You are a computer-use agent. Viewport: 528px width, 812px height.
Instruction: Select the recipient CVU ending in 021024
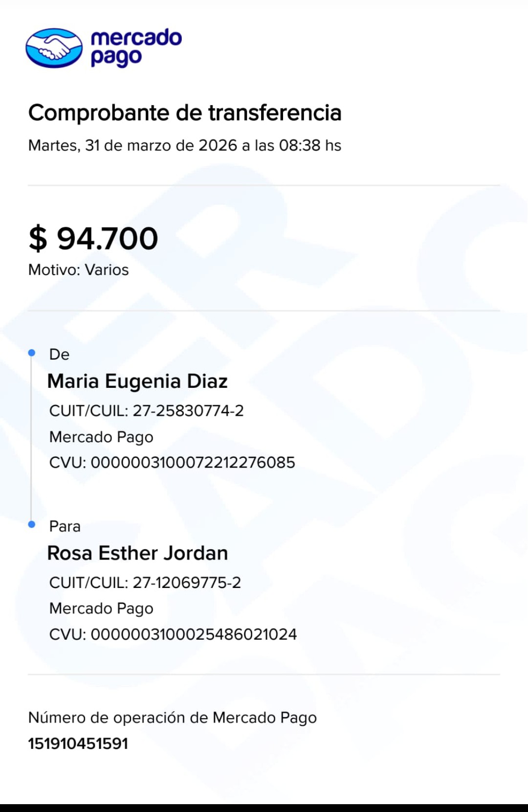173,634
